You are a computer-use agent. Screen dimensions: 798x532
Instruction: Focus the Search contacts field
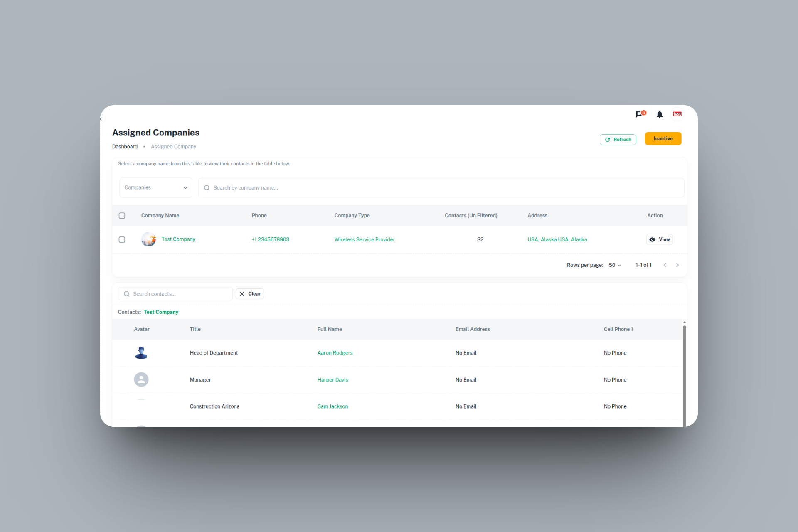pos(175,294)
